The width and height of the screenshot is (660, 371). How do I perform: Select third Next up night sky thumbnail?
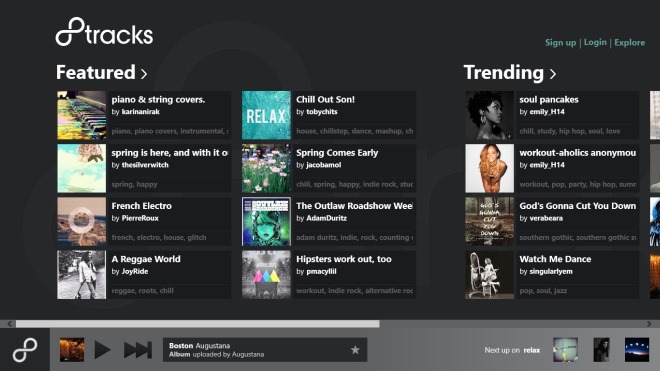pos(637,350)
